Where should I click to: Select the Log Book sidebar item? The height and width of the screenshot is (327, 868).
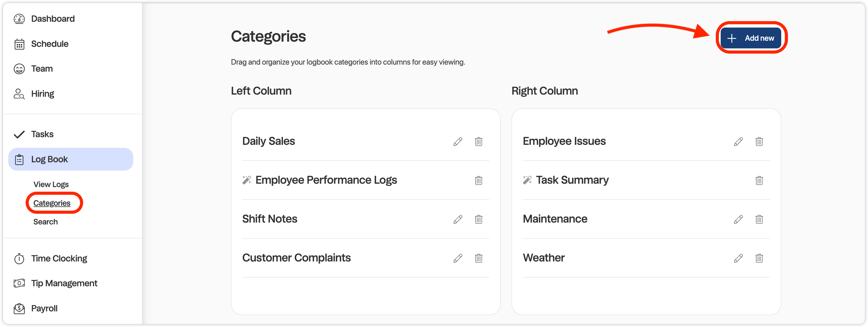point(70,159)
